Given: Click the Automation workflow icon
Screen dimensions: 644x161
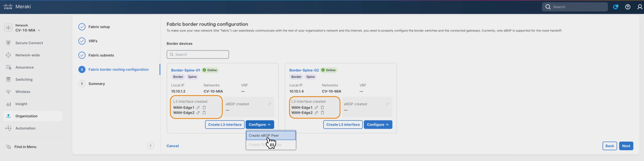Looking at the screenshot, I should [x=8, y=128].
